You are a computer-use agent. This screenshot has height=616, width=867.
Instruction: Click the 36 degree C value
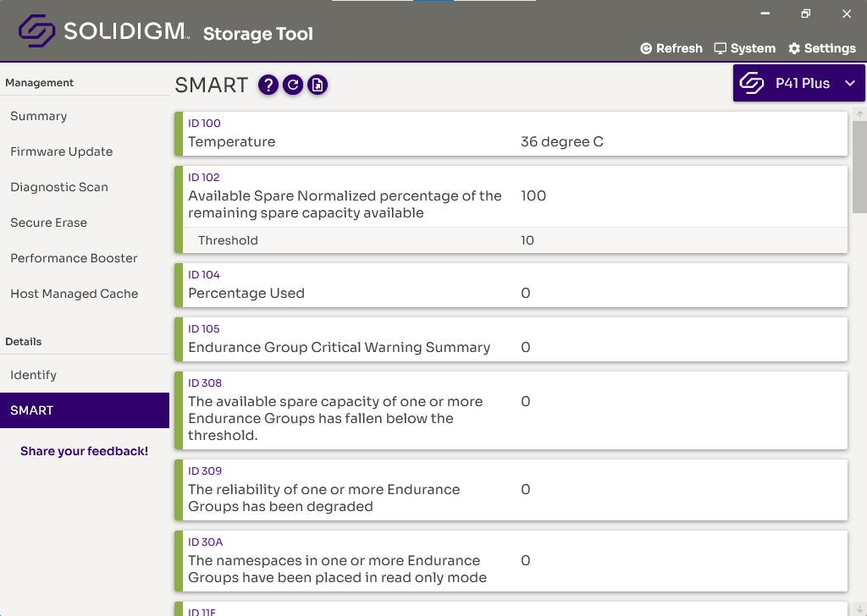pyautogui.click(x=562, y=142)
